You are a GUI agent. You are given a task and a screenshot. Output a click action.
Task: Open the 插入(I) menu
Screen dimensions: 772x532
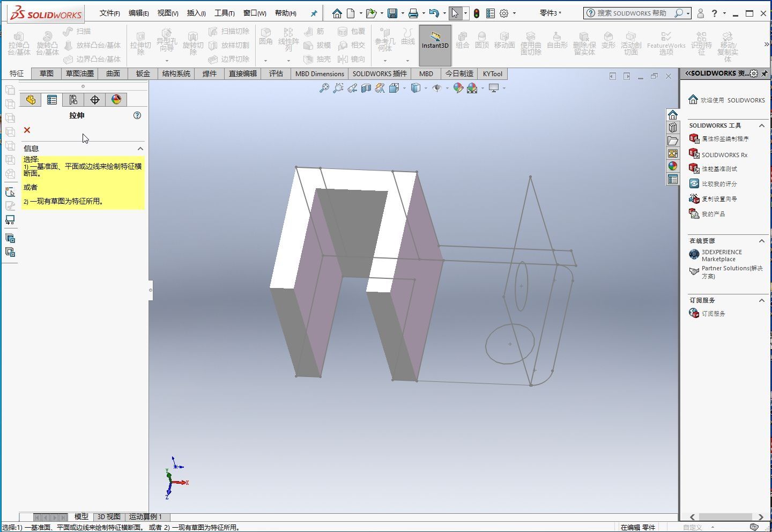(196, 13)
